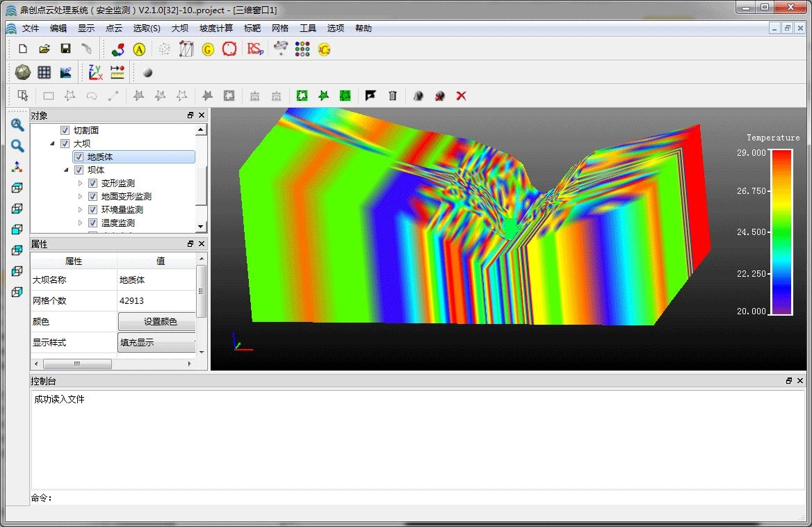This screenshot has height=527, width=812.
Task: Open the 坡度计算 menu
Action: point(216,29)
